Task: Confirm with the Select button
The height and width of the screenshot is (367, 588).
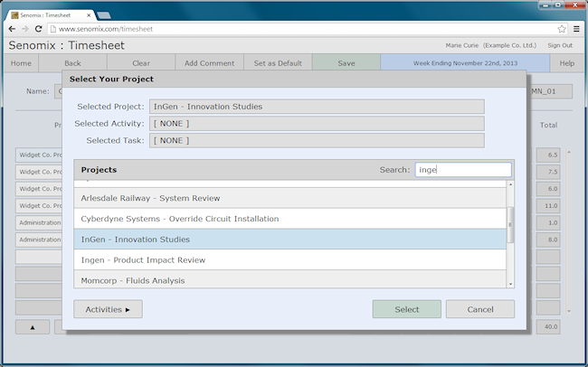Action: coord(407,309)
